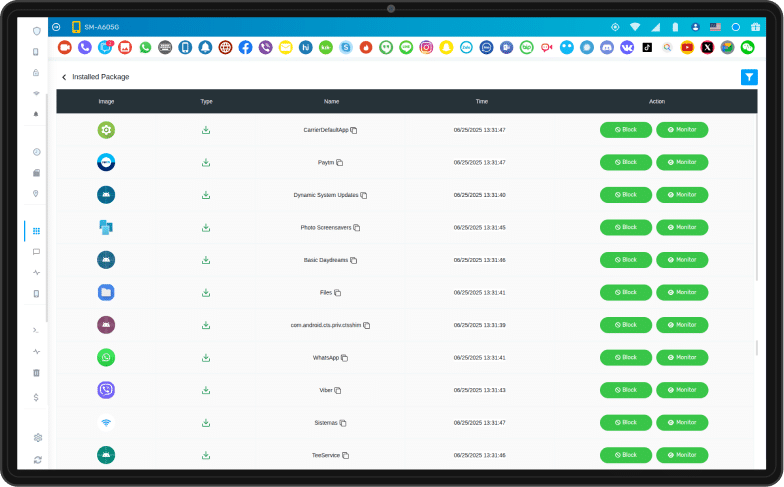Open the VK icon
Image resolution: width=784 pixels, height=487 pixels.
point(627,48)
